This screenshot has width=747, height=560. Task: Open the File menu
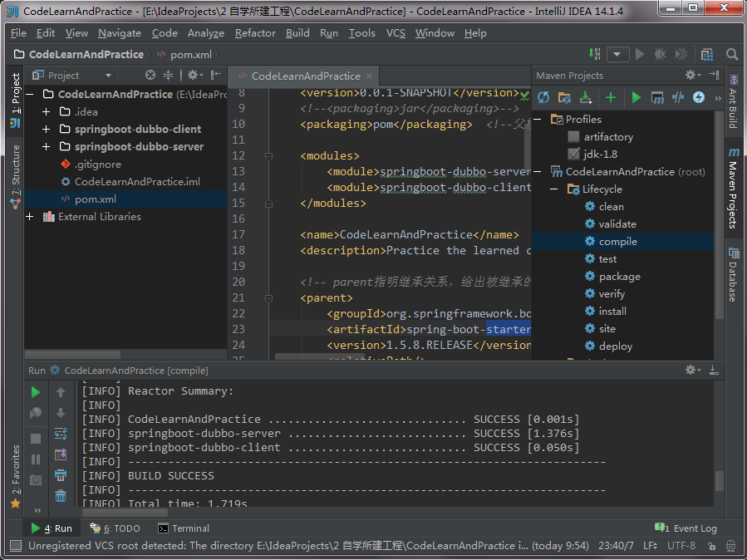(x=18, y=33)
